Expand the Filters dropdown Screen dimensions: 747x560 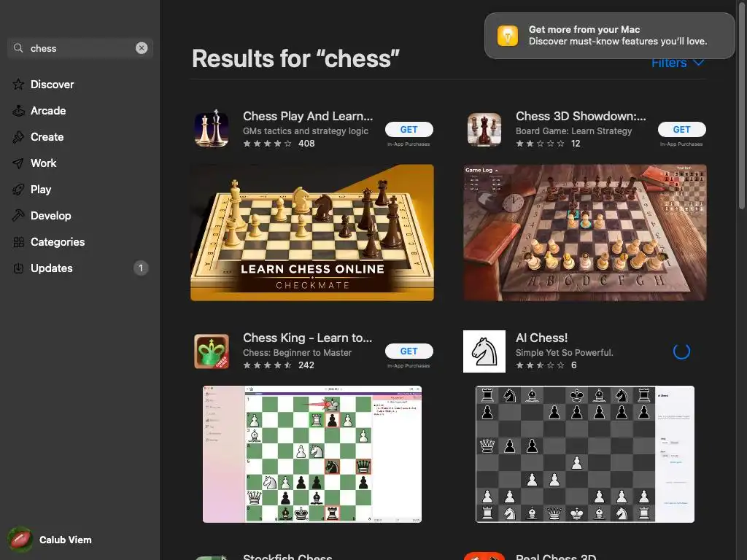(x=678, y=63)
